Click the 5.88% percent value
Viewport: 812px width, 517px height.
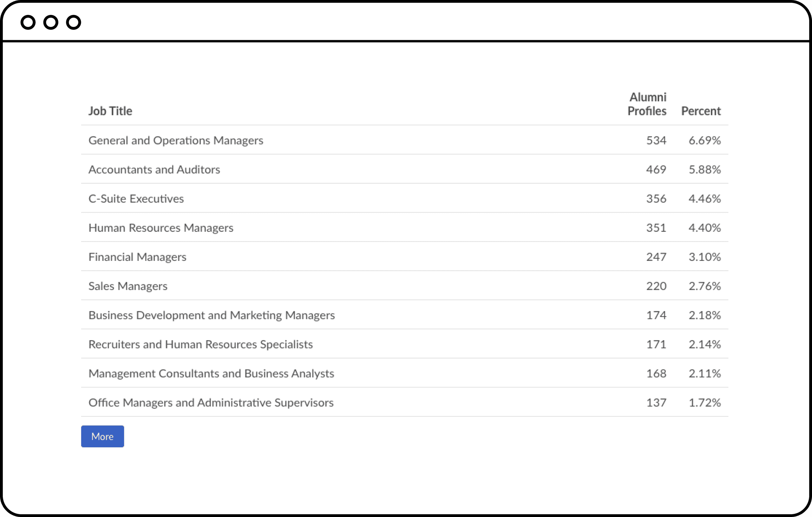click(x=704, y=170)
